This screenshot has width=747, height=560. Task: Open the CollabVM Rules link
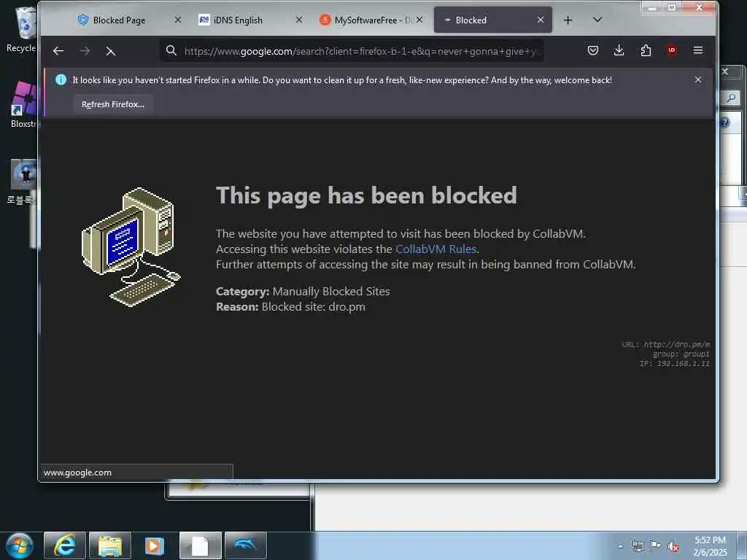tap(436, 249)
